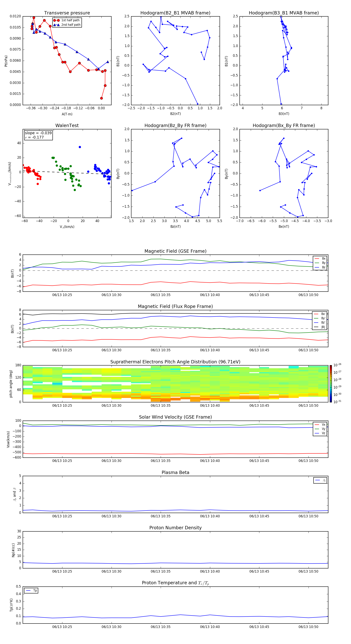Click '06/13 10:35' tick under pitch angle plot
Image resolution: width=351 pixels, height=644 pixels.
point(160,406)
